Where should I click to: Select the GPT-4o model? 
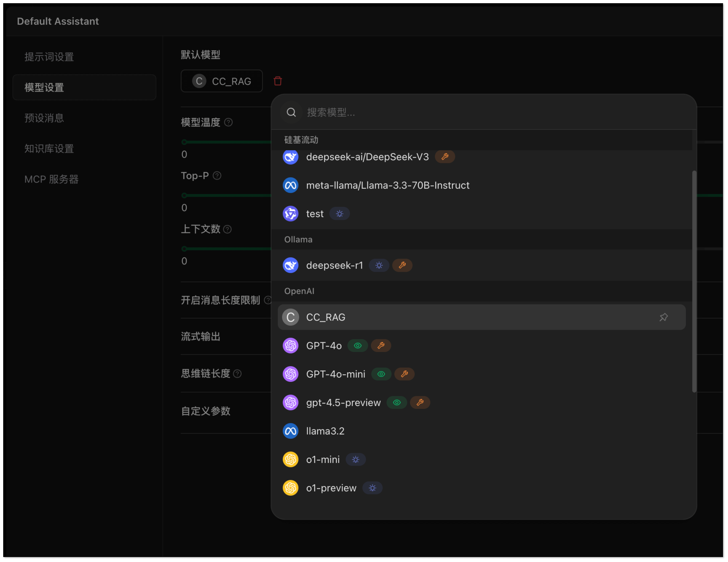click(x=482, y=346)
